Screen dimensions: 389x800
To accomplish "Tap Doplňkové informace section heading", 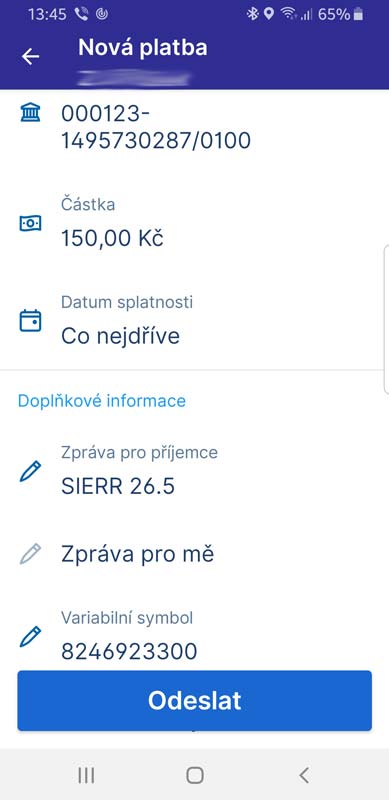I will tap(102, 401).
